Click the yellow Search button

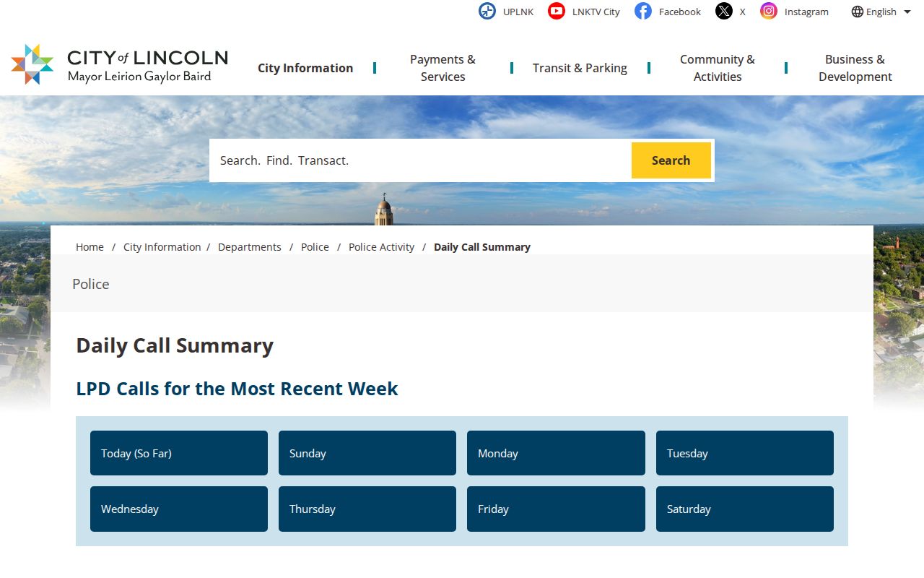click(x=671, y=160)
